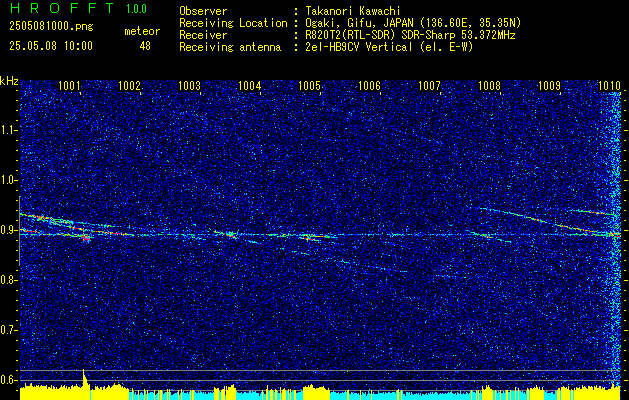Click the 0.8 kHz axis label
629x400 pixels.
[x=9, y=280]
